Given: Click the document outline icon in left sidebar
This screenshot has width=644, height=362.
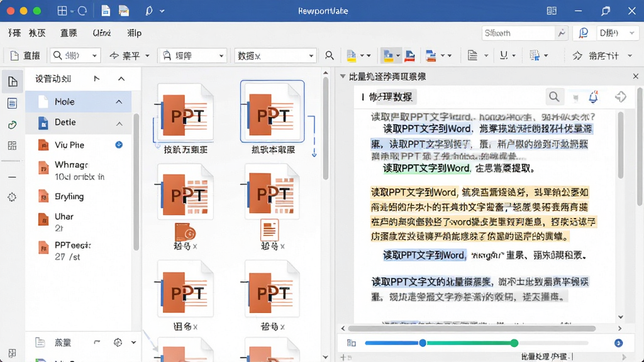Looking at the screenshot, I should tap(13, 103).
